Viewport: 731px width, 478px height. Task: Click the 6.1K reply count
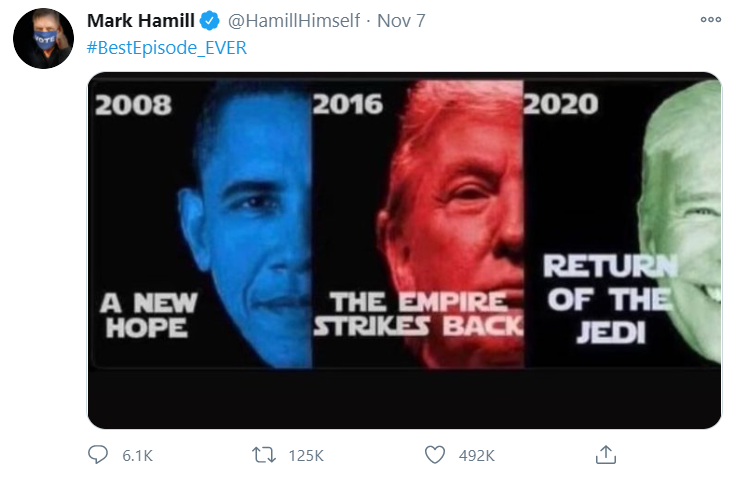[138, 456]
